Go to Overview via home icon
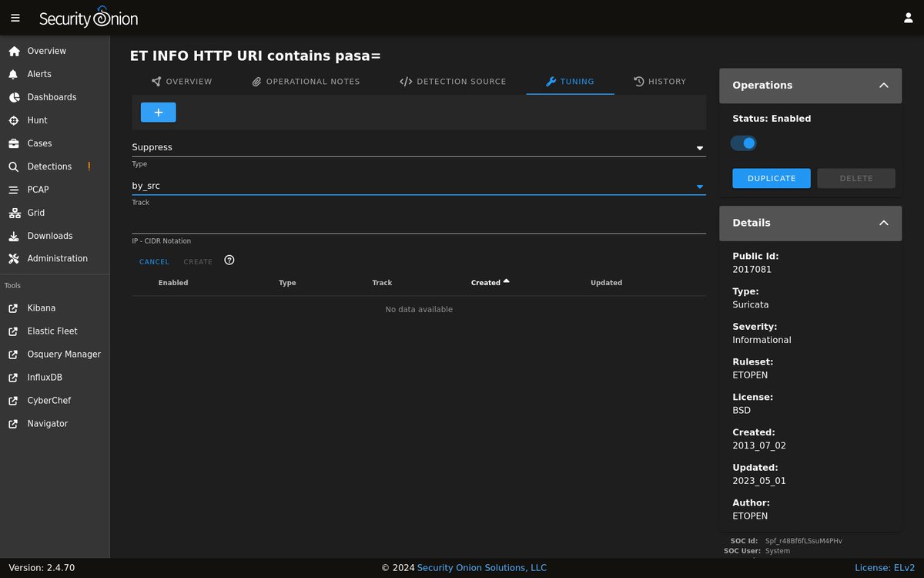Screen dimensions: 924x578 click(x=14, y=51)
